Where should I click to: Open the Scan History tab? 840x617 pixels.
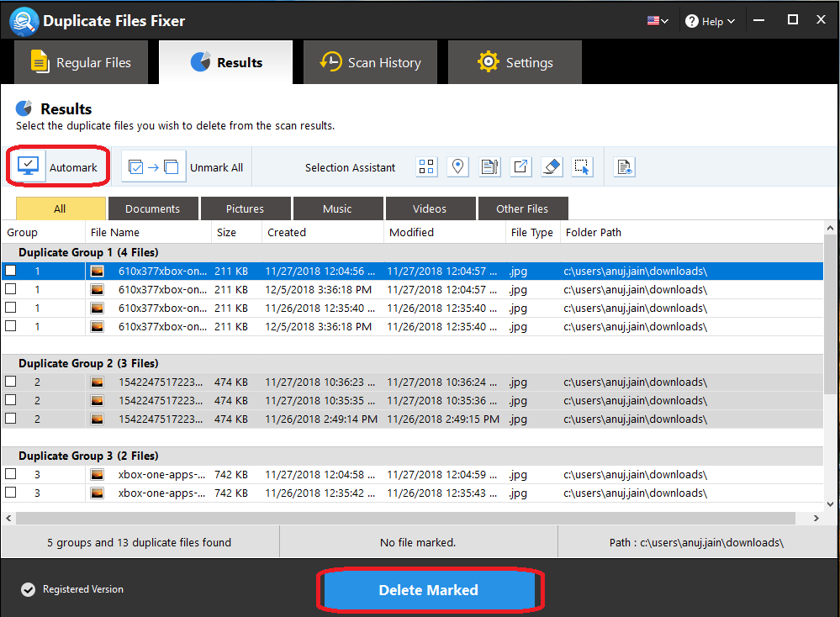pyautogui.click(x=370, y=62)
